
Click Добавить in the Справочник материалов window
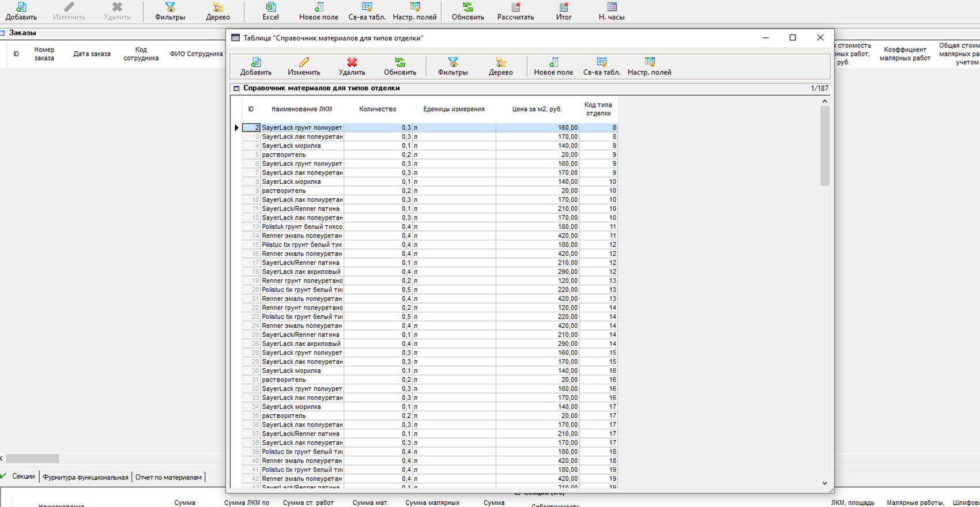[256, 67]
